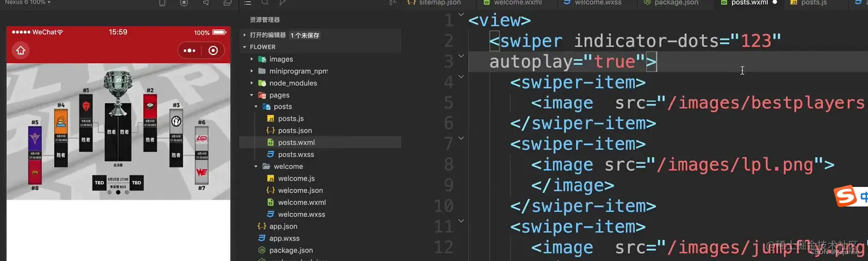Image resolution: width=868 pixels, height=261 pixels.
Task: Tap the circular close capsule button
Action: [213, 50]
